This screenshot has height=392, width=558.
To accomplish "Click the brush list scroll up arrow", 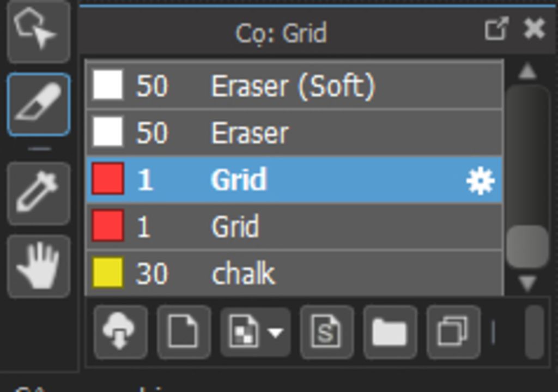I will coord(527,71).
